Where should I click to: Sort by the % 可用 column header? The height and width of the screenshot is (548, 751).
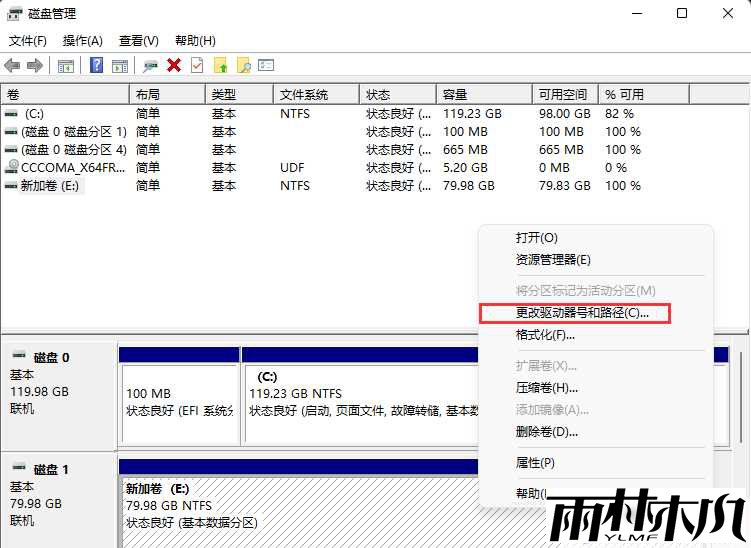(644, 94)
